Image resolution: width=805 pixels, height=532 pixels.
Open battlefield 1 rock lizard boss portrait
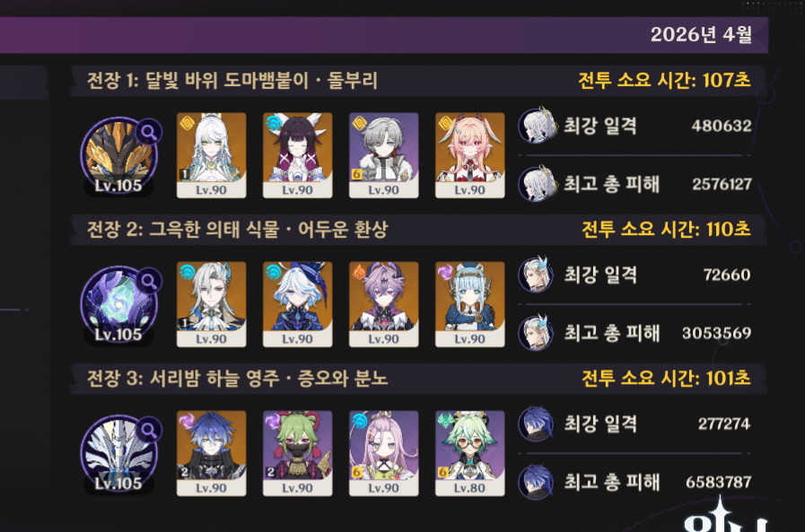click(x=118, y=156)
